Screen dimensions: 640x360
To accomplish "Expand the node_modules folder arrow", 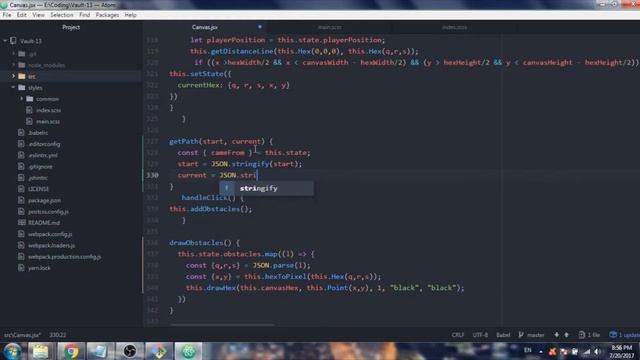I will pyautogui.click(x=13, y=65).
